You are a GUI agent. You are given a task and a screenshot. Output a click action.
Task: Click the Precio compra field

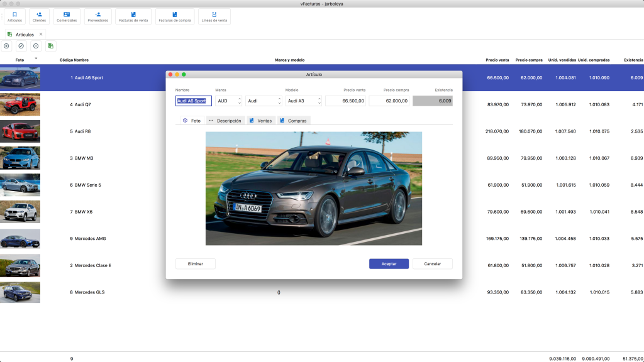[389, 101]
